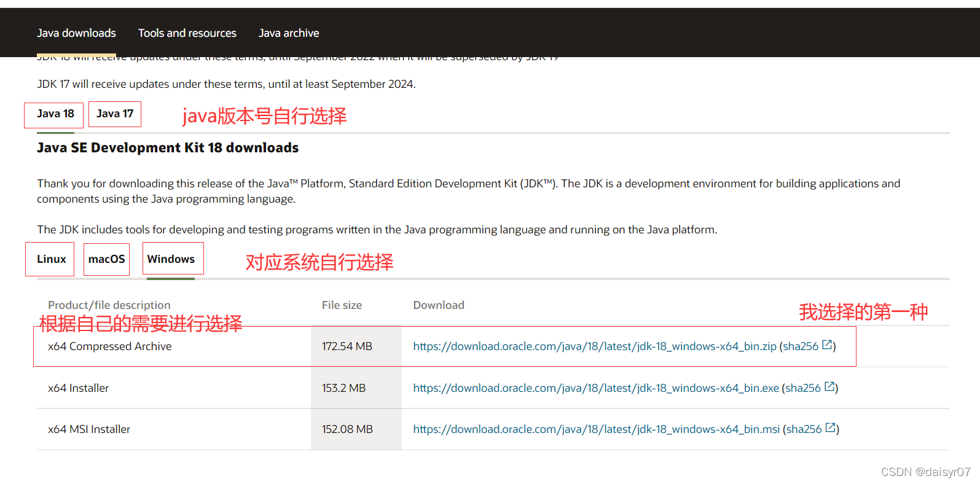Click the 'x64 Compressed Archive' row label
The height and width of the screenshot is (484, 980).
[x=110, y=346]
